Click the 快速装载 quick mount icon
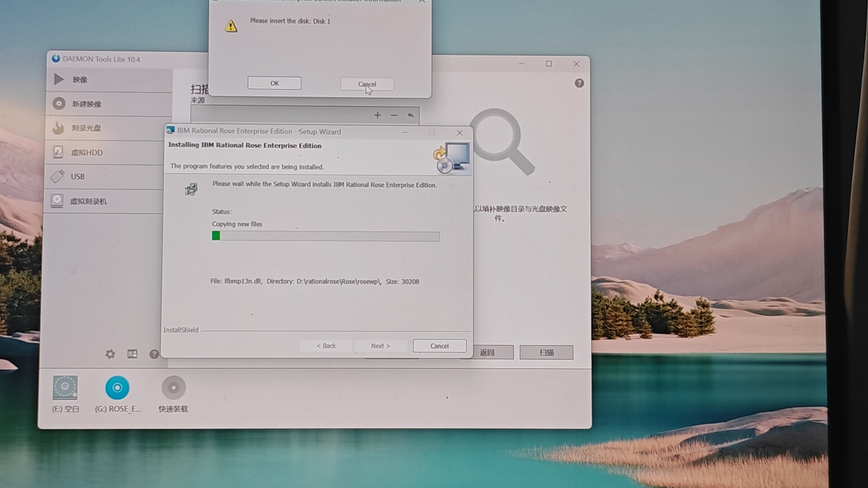The image size is (868, 488). pyautogui.click(x=174, y=388)
